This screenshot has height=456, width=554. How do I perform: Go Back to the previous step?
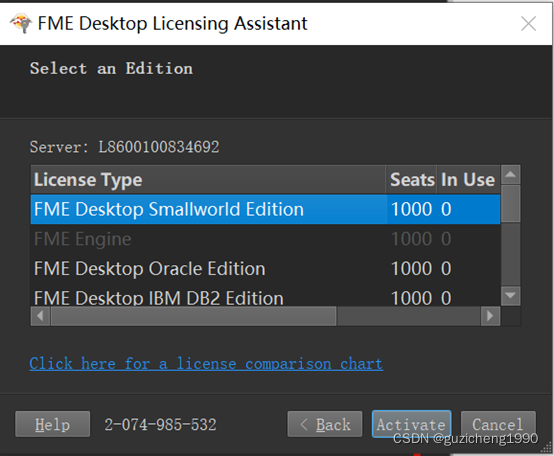point(325,424)
